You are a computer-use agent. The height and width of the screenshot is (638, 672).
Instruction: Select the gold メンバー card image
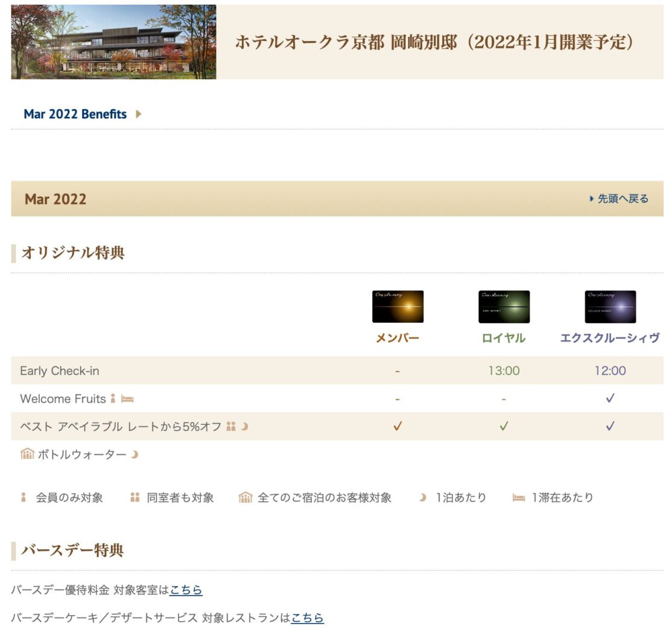[398, 307]
